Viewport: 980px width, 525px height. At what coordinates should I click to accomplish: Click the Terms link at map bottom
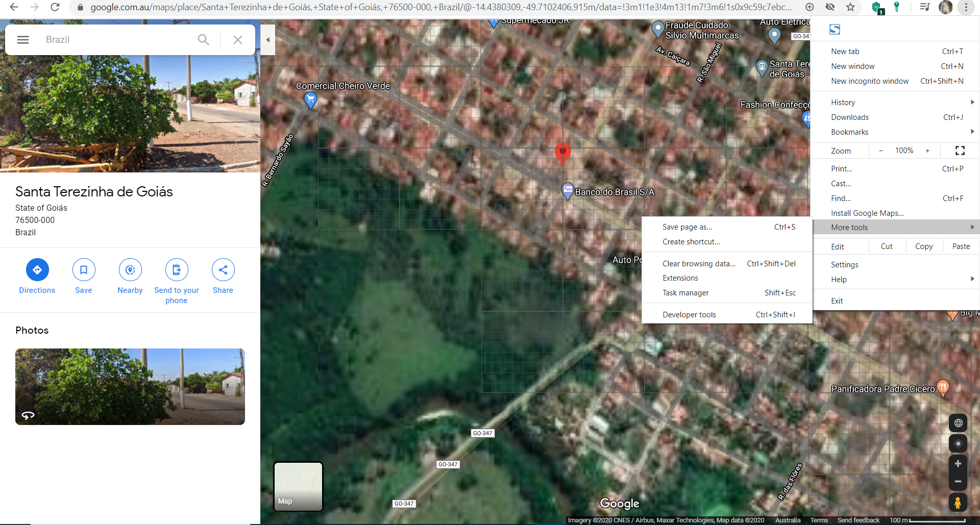coord(819,520)
